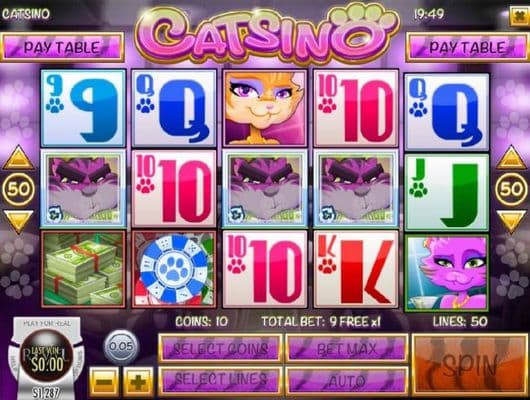530x400 pixels.
Task: Open the left Pay Table
Action: tap(62, 47)
